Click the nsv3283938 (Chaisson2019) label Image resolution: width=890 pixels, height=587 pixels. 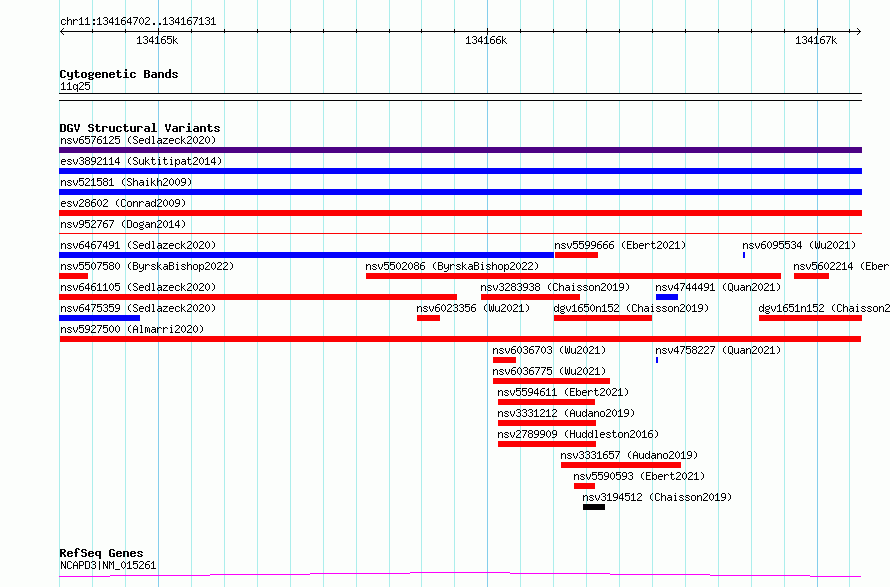pos(555,287)
